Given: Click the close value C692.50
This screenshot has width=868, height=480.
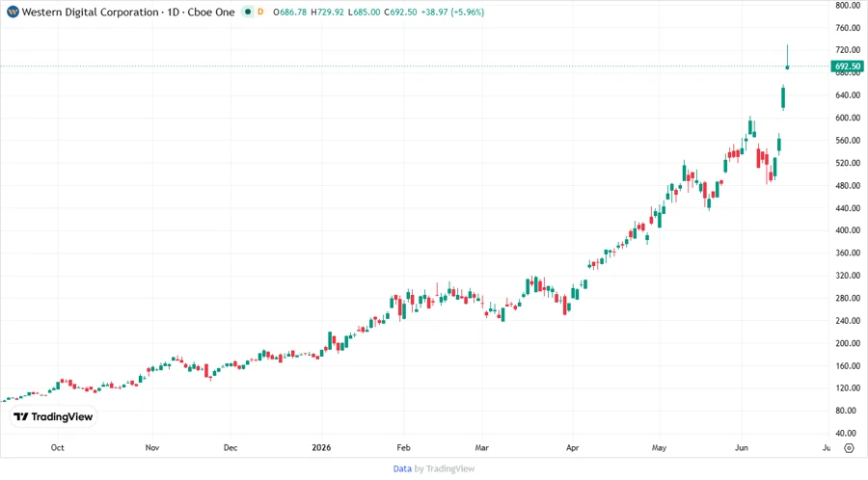Looking at the screenshot, I should tap(400, 12).
